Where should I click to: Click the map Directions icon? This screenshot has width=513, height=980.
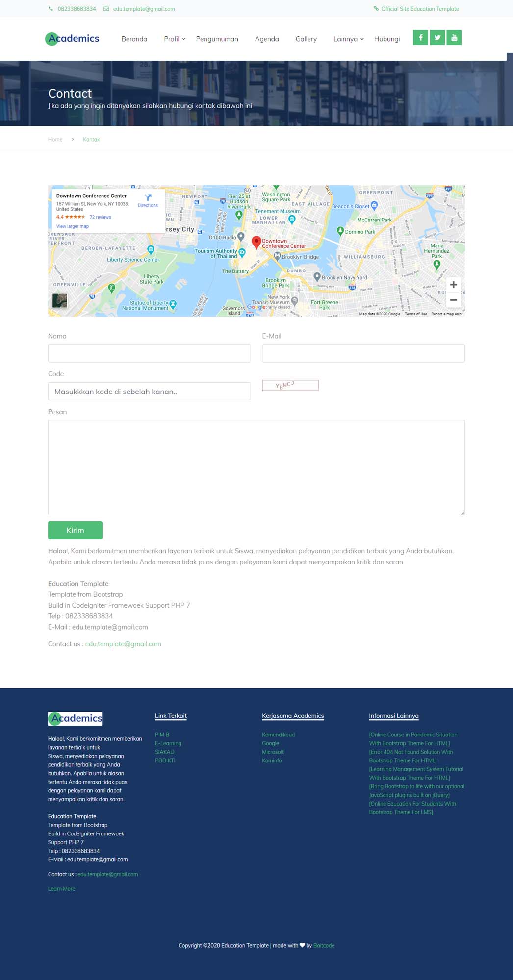point(148,198)
